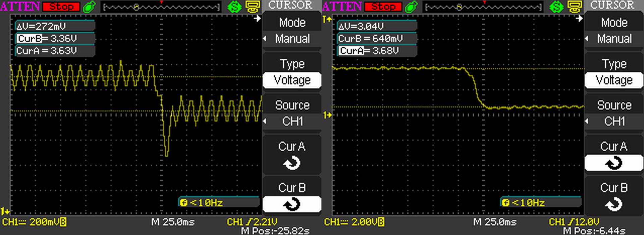Select the Type Voltage menu item on right scope
This screenshot has width=644, height=235.
[x=614, y=80]
